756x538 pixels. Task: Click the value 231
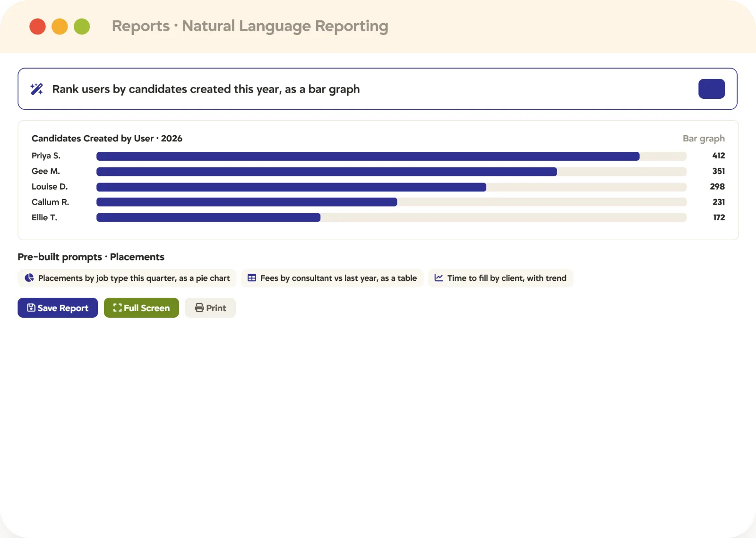tap(719, 202)
